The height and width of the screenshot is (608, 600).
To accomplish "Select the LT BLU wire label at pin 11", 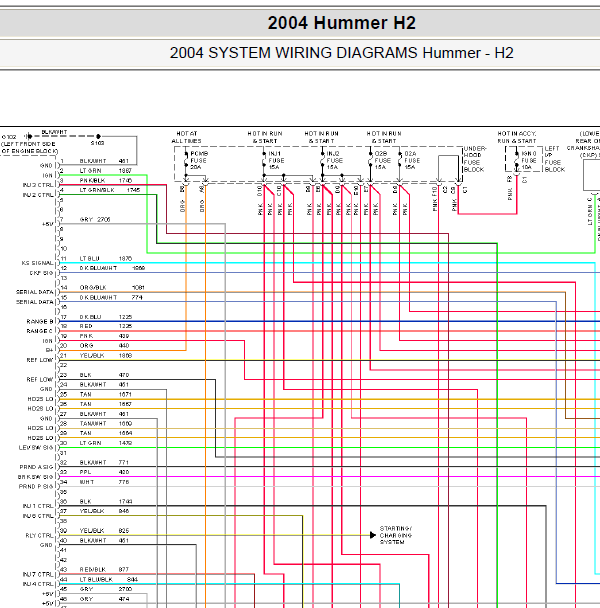I will point(90,258).
